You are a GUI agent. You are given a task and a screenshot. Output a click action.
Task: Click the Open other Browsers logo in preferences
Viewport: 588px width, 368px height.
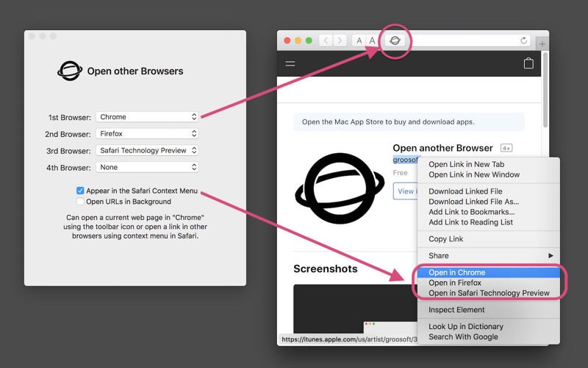pos(70,71)
